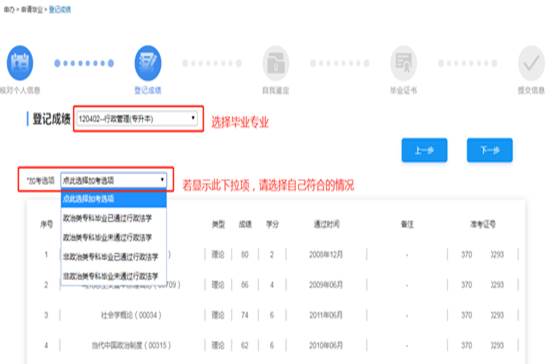Open the 120402-行政管理 major dropdown
The image size is (554, 364).
(137, 119)
